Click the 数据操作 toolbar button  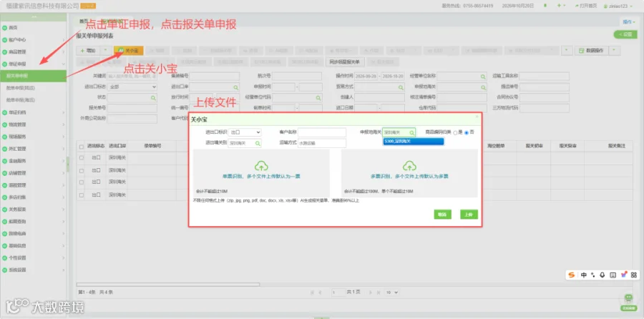tap(591, 51)
